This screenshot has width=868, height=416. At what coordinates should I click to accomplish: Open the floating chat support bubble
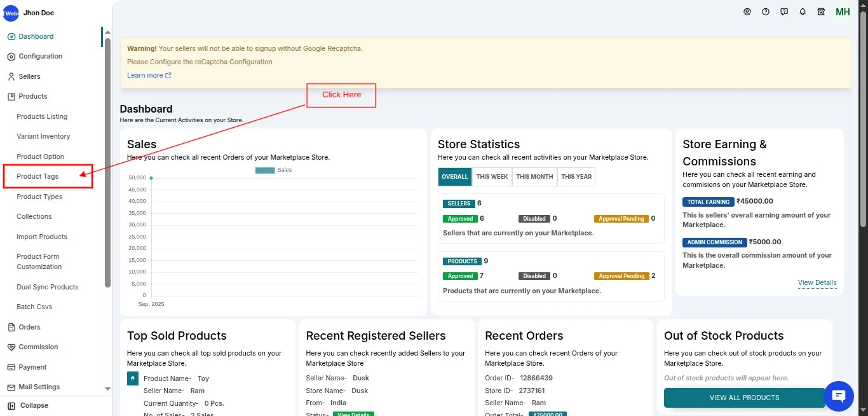(839, 396)
